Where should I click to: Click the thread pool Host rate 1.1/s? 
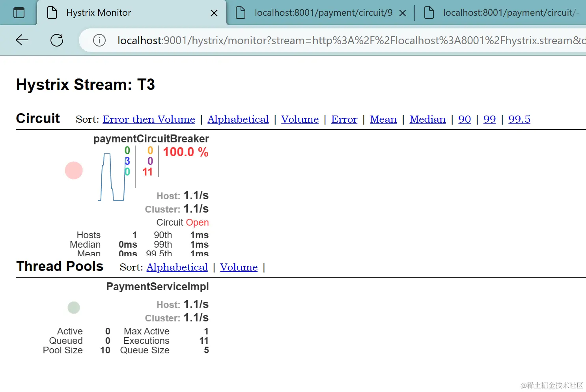tap(196, 304)
